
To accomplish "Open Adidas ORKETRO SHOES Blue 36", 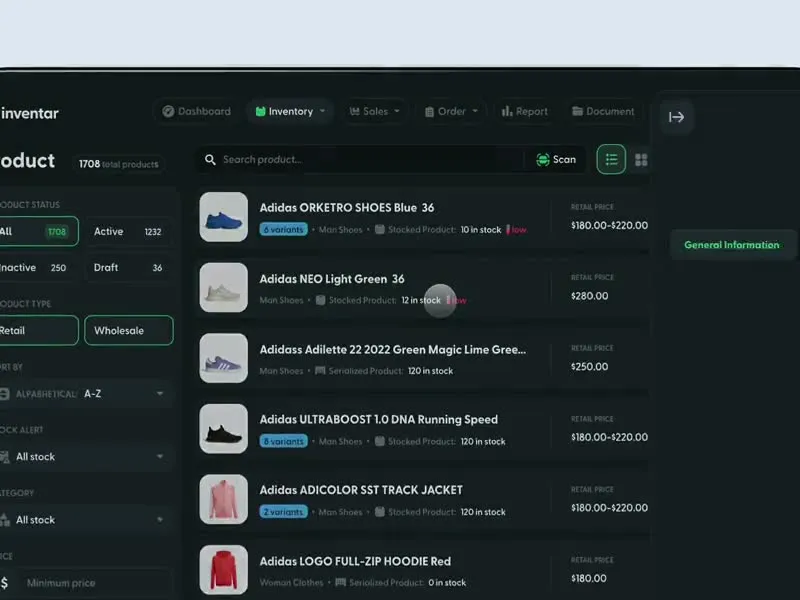I will [x=347, y=208].
